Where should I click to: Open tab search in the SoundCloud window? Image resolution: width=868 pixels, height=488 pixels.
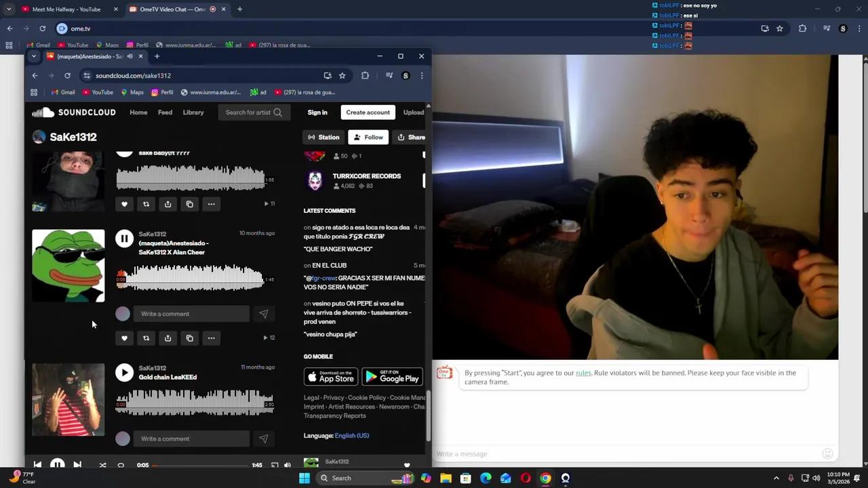point(34,56)
